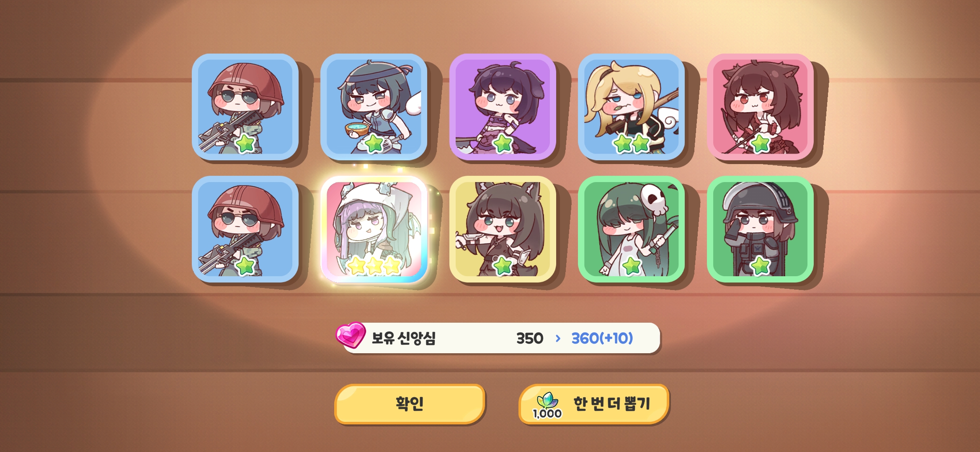The image size is (980, 452).
Task: Click the two green stars on blonde card
Action: click(x=632, y=144)
